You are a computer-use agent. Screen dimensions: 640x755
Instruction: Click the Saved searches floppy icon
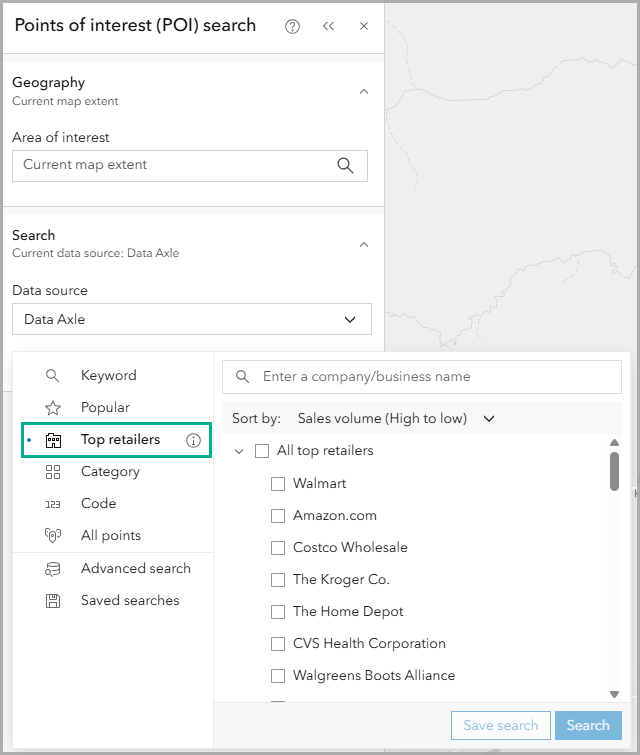pyautogui.click(x=53, y=601)
